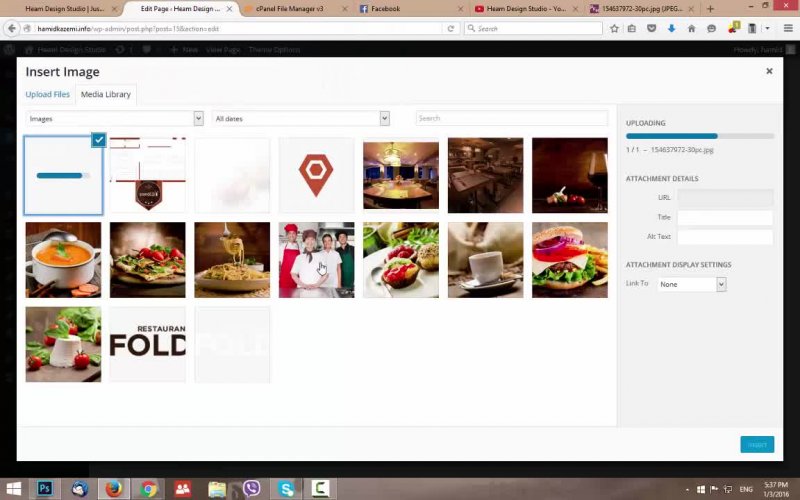Reload the page with the refresh icon

pyautogui.click(x=452, y=29)
